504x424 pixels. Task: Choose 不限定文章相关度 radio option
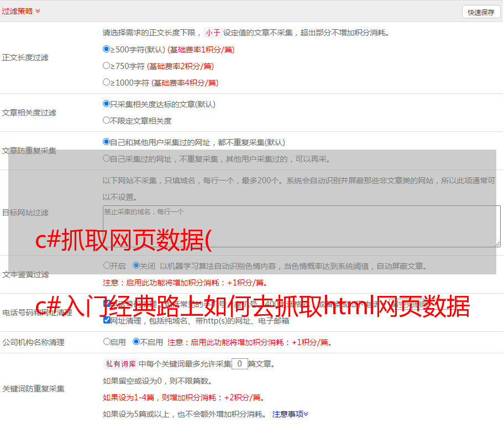tap(107, 120)
